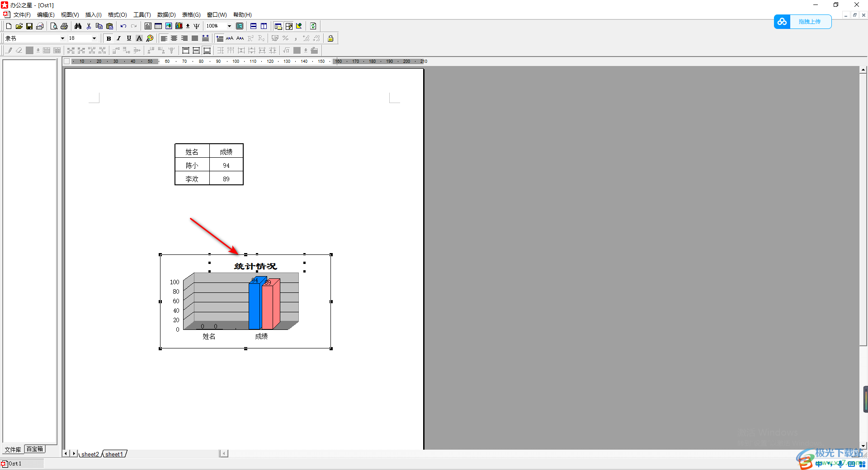Switch to the 文件库 panel tab
868x470 pixels.
tap(13, 449)
